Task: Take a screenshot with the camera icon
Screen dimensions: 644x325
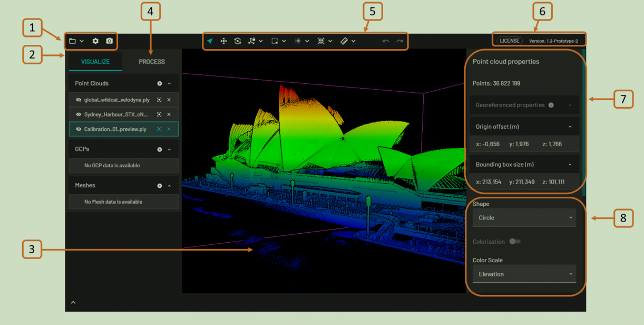Action: pos(109,41)
